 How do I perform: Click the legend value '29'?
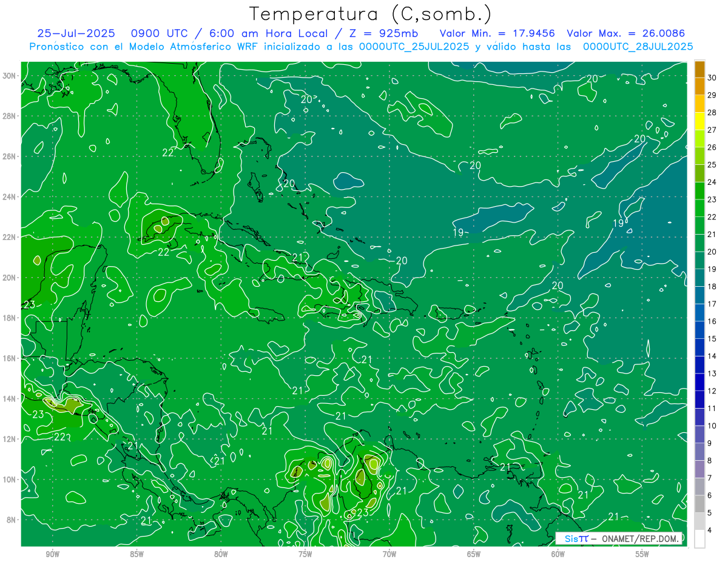click(x=712, y=95)
